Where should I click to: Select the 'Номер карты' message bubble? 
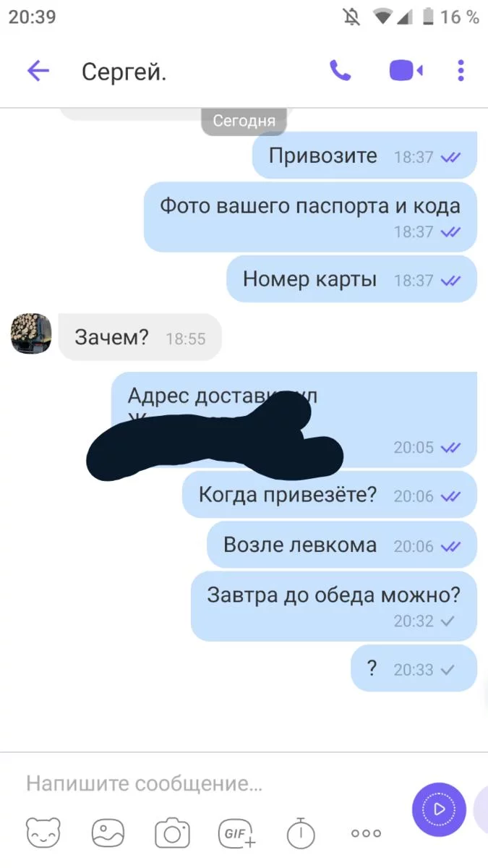click(351, 279)
